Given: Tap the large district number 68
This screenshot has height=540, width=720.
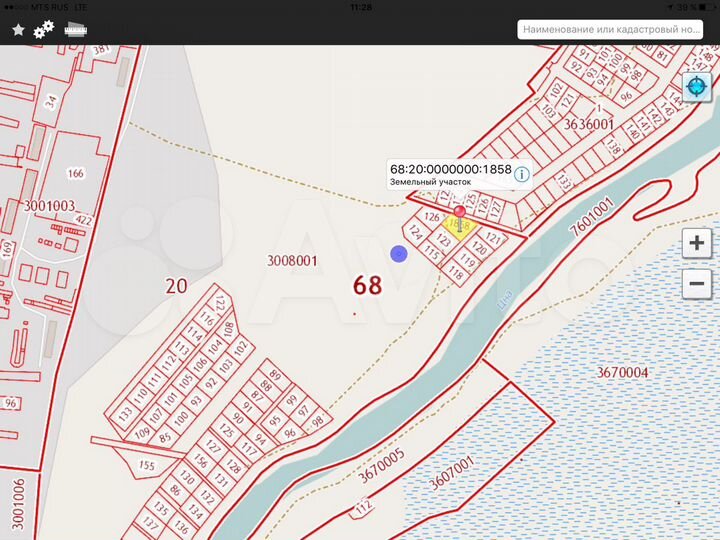Looking at the screenshot, I should pyautogui.click(x=367, y=285).
